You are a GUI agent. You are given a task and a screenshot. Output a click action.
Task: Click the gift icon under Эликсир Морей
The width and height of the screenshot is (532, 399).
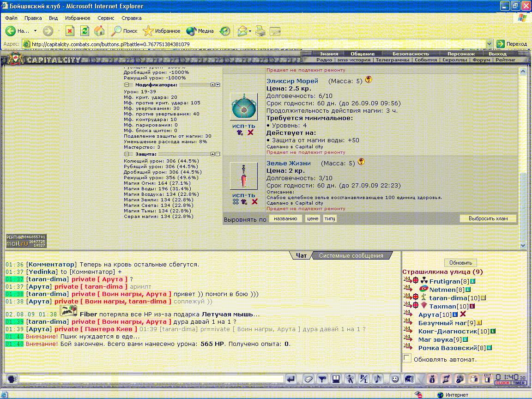(240, 133)
